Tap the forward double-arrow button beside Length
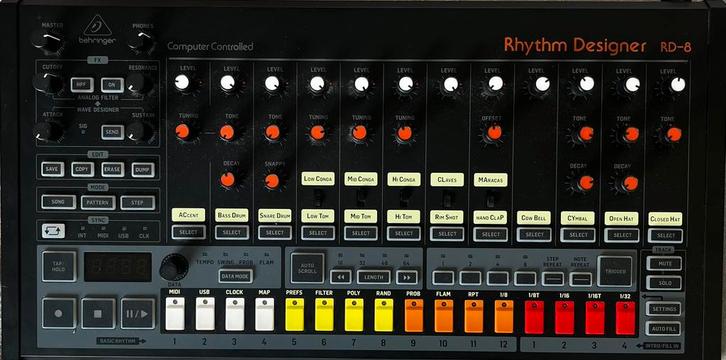Screen dimensions: 726x360 [407, 277]
